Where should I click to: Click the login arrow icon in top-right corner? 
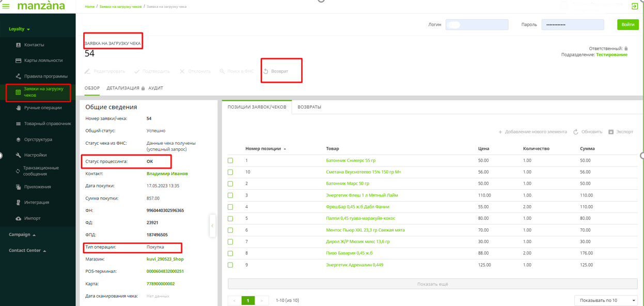635,6
